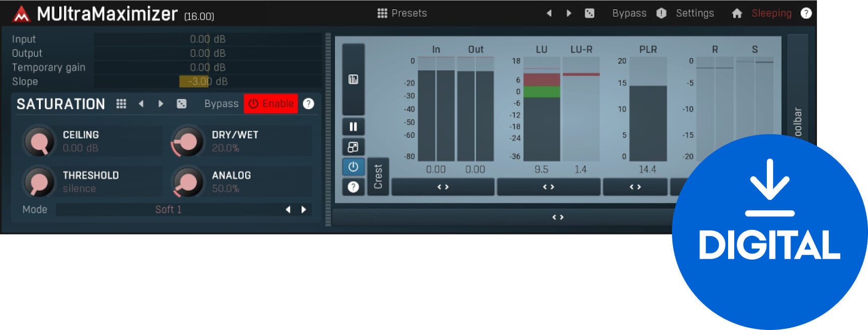868x330 pixels.
Task: Edit the Dry/Wet 20.0% value
Action: pos(225,148)
